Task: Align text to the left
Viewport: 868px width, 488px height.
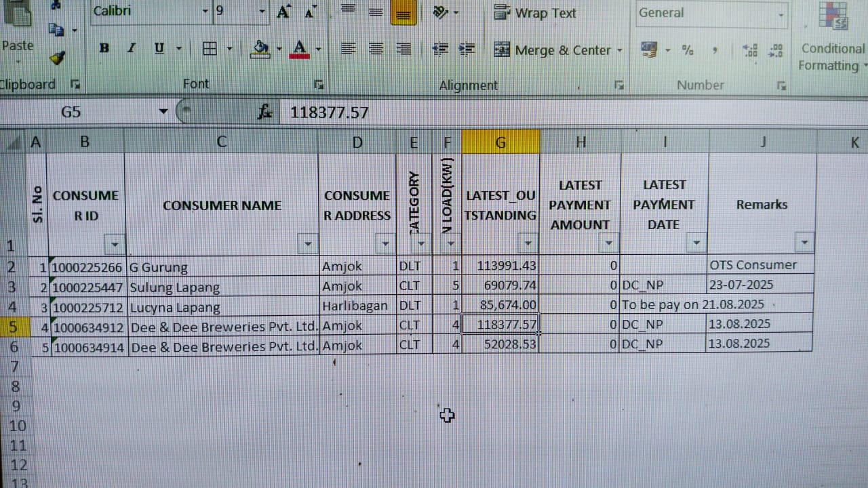Action: pyautogui.click(x=348, y=48)
